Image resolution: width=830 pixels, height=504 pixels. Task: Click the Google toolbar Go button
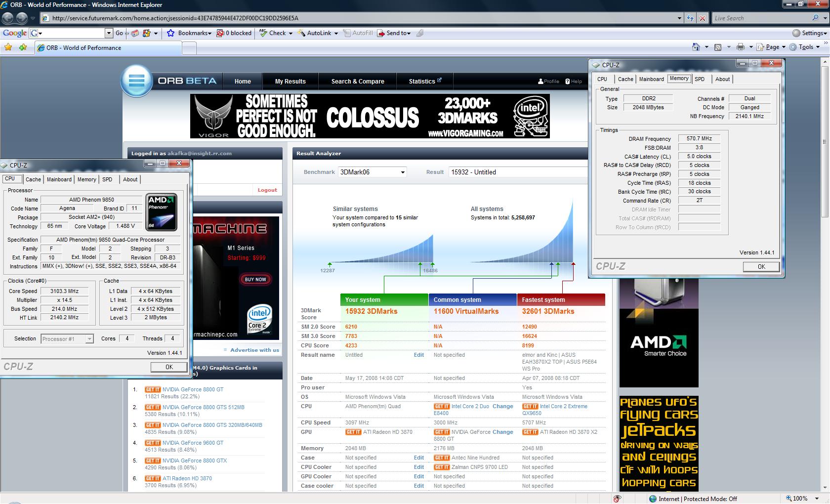(120, 33)
